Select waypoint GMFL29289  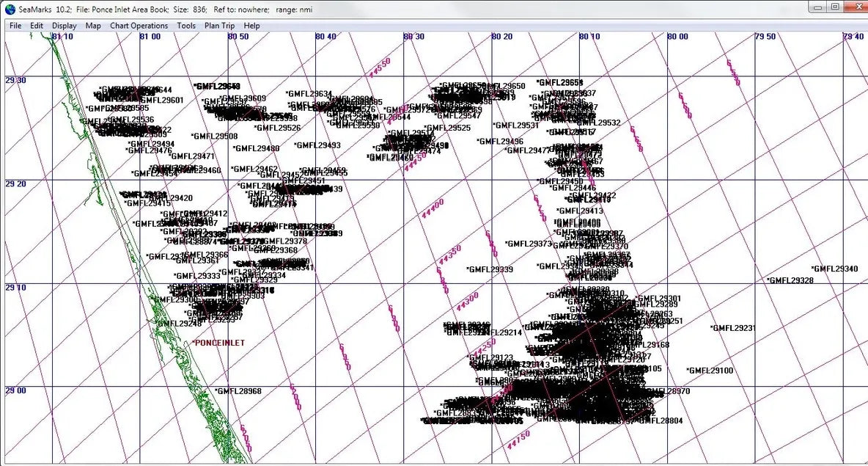pyautogui.click(x=656, y=305)
